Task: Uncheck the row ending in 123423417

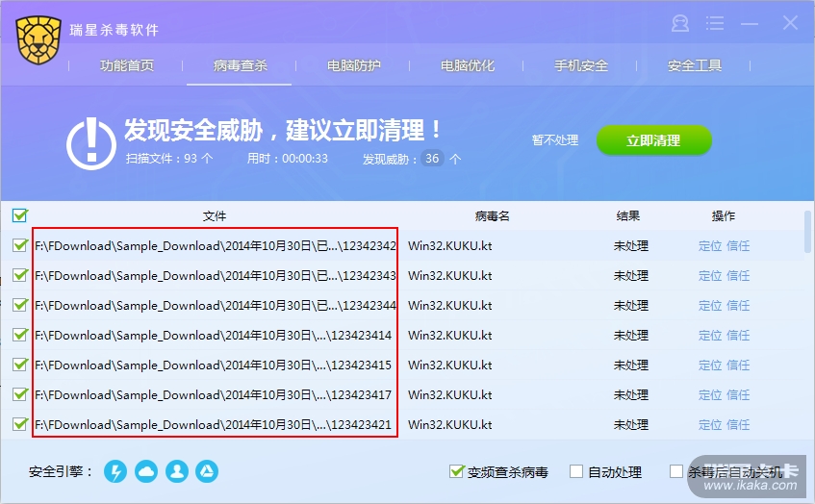Action: [20, 394]
